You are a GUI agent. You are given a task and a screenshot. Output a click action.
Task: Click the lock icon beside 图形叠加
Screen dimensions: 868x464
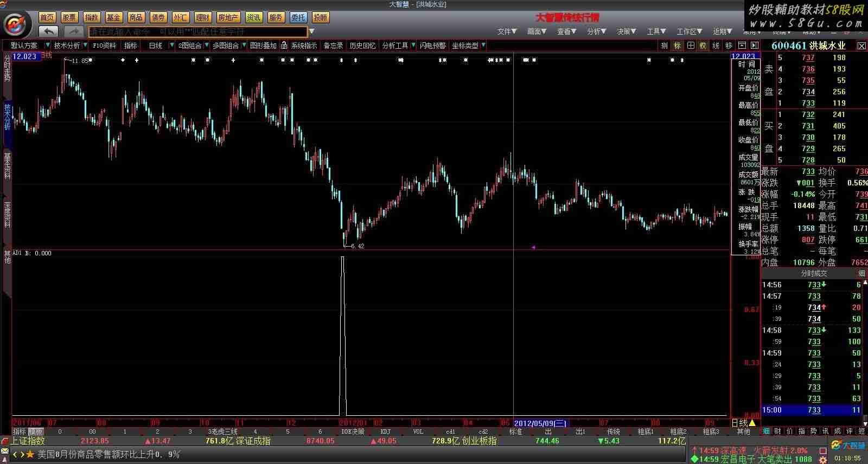tap(284, 46)
